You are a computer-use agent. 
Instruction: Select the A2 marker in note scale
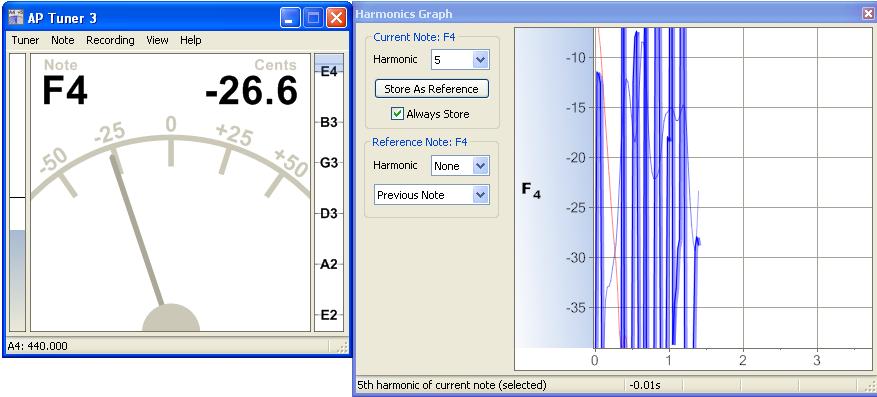tap(329, 264)
